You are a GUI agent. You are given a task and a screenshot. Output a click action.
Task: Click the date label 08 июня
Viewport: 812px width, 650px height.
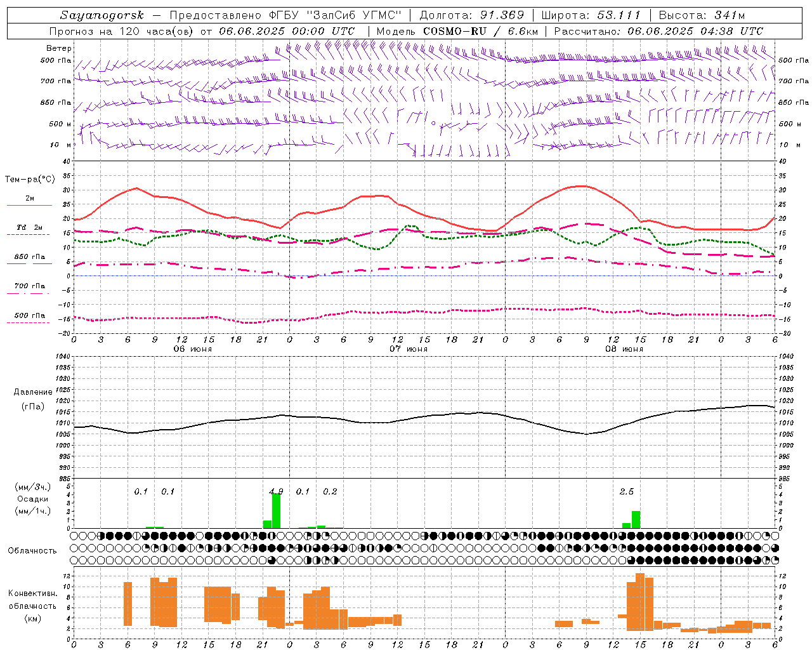click(624, 349)
